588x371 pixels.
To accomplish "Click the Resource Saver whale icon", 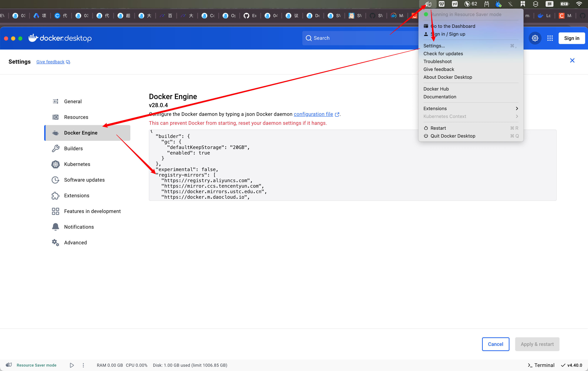I will 9,365.
